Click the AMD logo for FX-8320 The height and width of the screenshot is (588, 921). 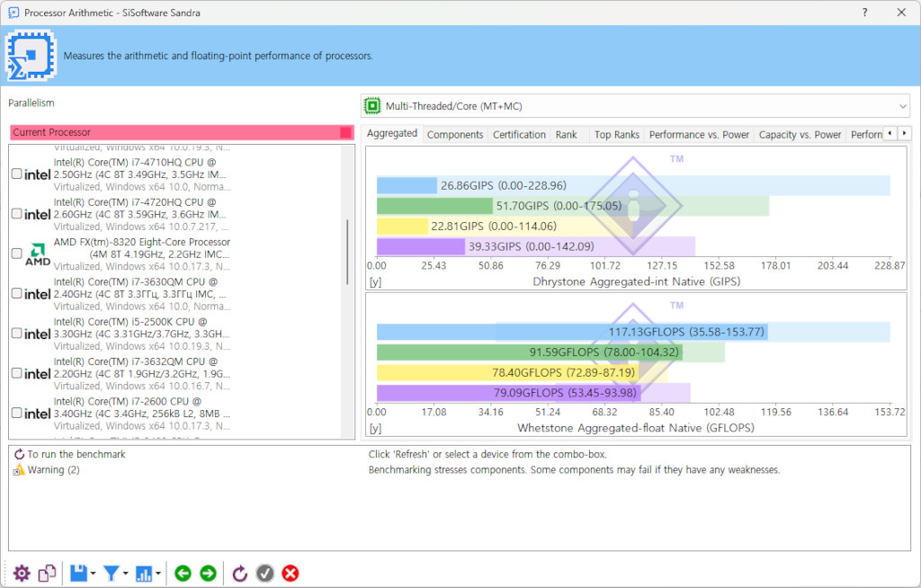click(38, 254)
